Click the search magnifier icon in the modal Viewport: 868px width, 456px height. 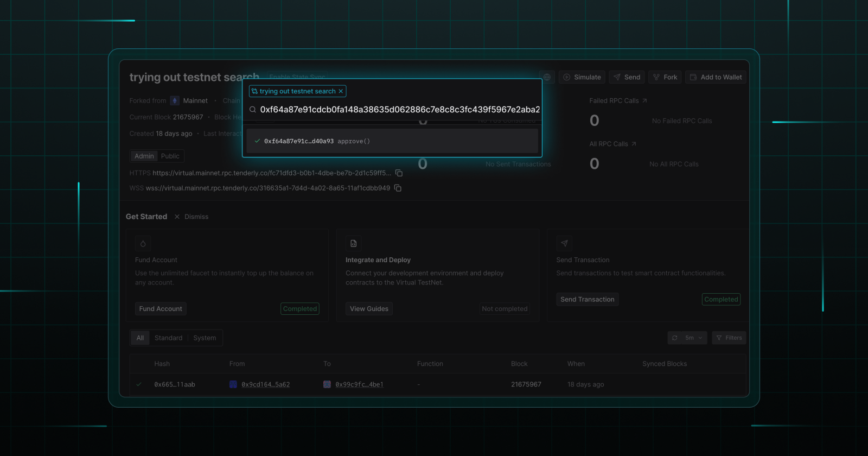(253, 110)
